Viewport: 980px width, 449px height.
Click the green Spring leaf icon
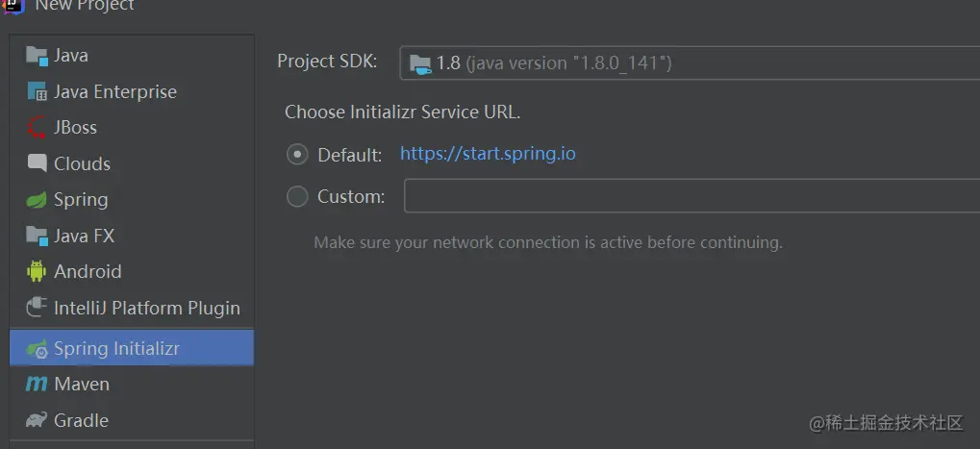pos(37,200)
